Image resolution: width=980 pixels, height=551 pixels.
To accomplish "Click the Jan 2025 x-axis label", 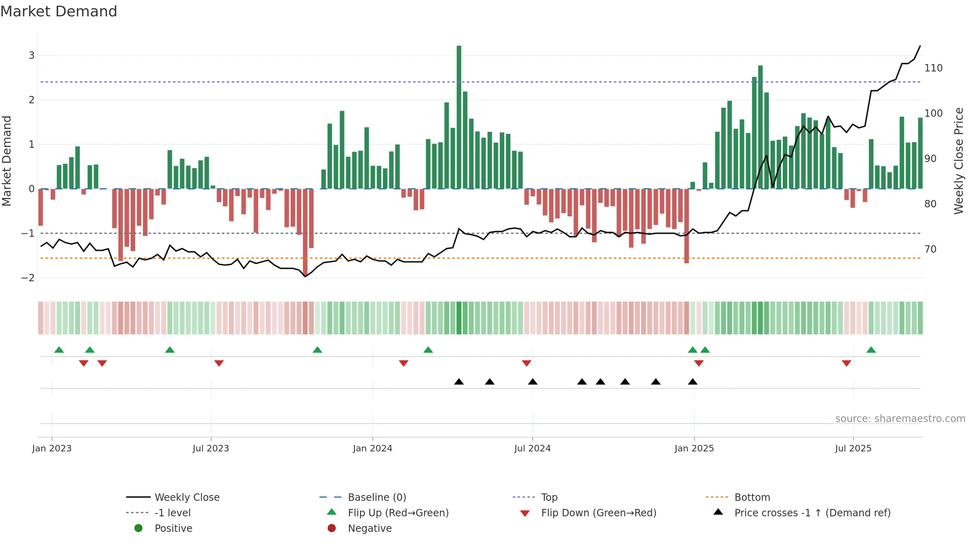I will tap(694, 448).
